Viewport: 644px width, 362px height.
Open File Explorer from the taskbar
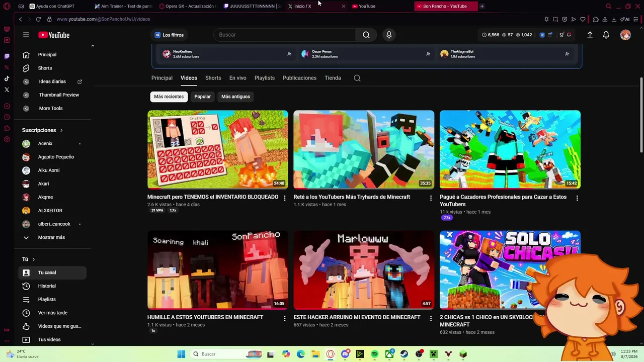[x=315, y=354]
